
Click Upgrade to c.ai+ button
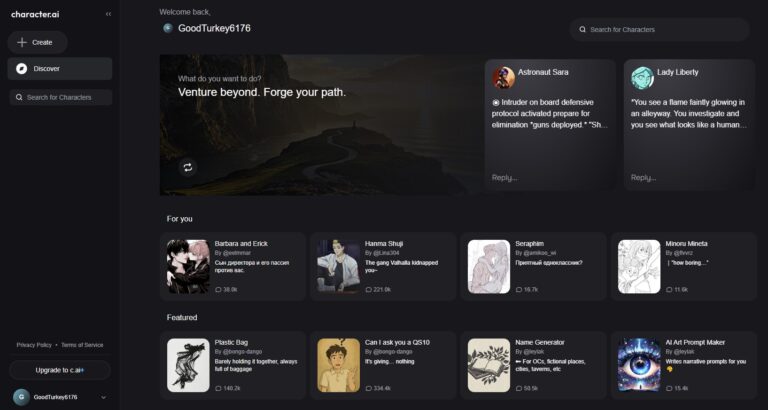pyautogui.click(x=59, y=370)
